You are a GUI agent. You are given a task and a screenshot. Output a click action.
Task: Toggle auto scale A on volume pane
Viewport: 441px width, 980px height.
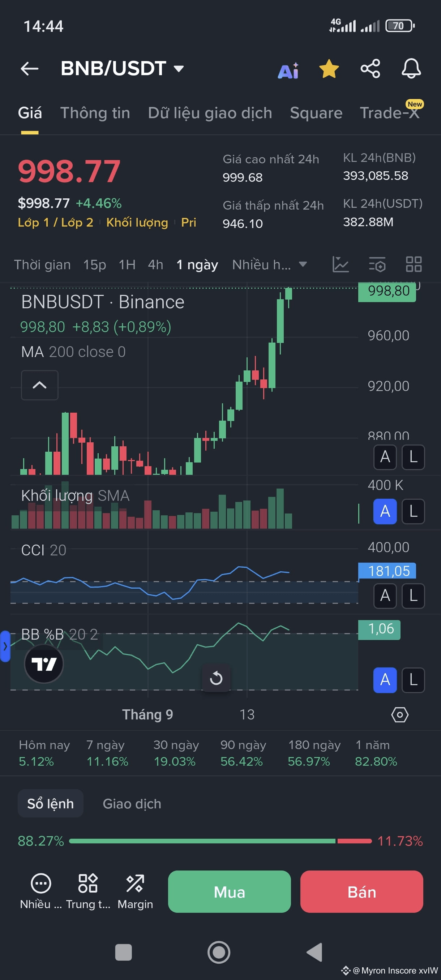point(385,511)
